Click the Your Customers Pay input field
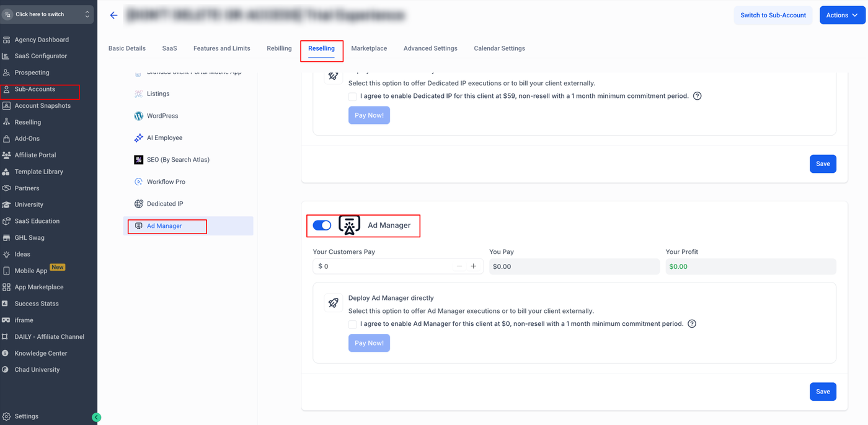Viewport: 868px width, 425px height. tap(384, 266)
